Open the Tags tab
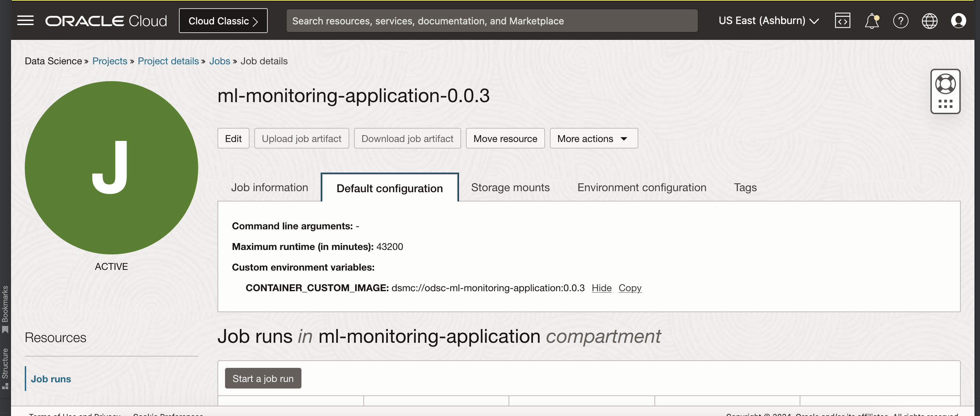This screenshot has height=416, width=980. click(x=745, y=187)
